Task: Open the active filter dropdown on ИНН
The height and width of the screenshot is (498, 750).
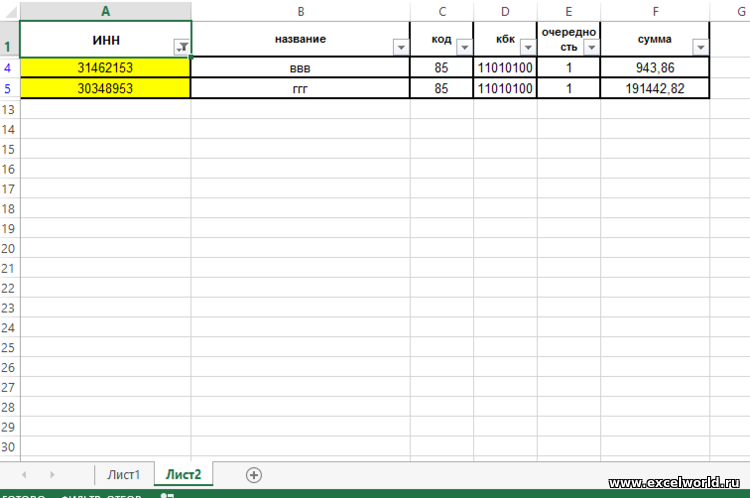Action: pyautogui.click(x=182, y=47)
